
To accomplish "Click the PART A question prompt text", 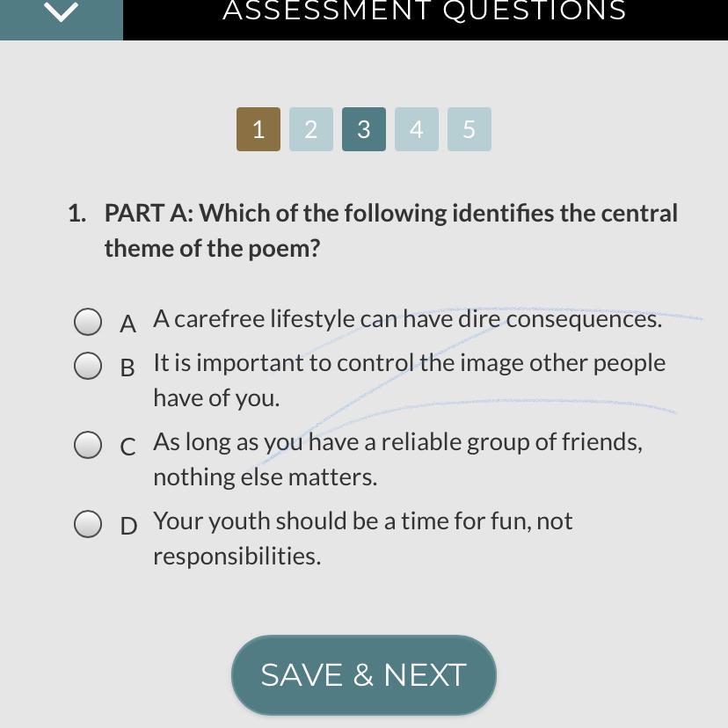I will click(390, 230).
